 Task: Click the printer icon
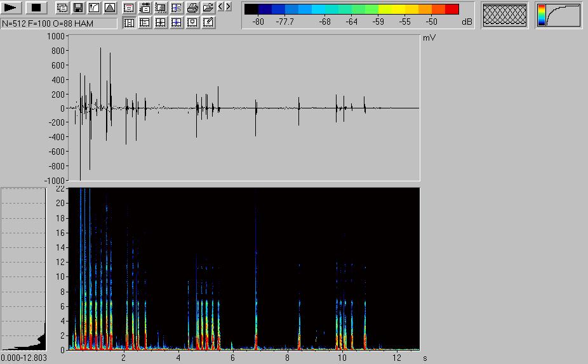[192, 8]
